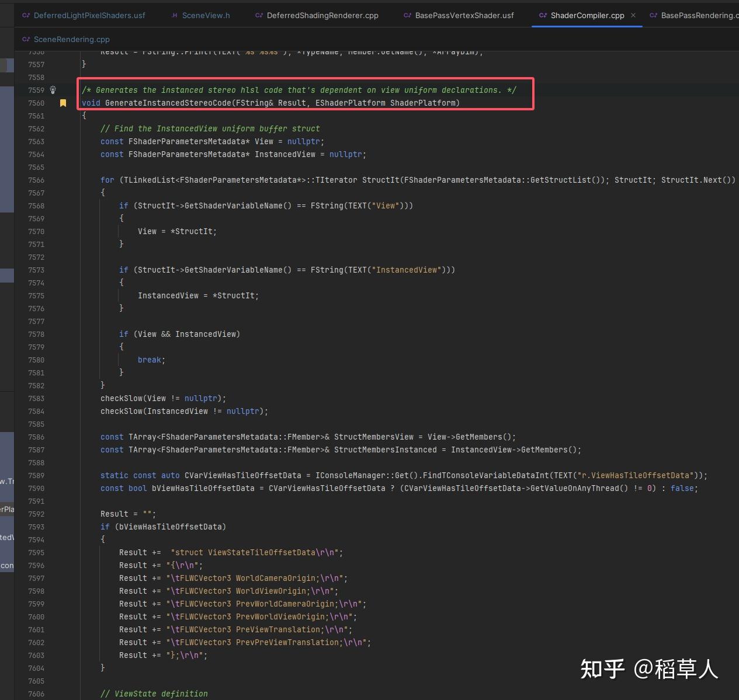Click the file icon on DeferredShadingRenderer.cpp tab
The height and width of the screenshot is (700, 739).
(259, 15)
